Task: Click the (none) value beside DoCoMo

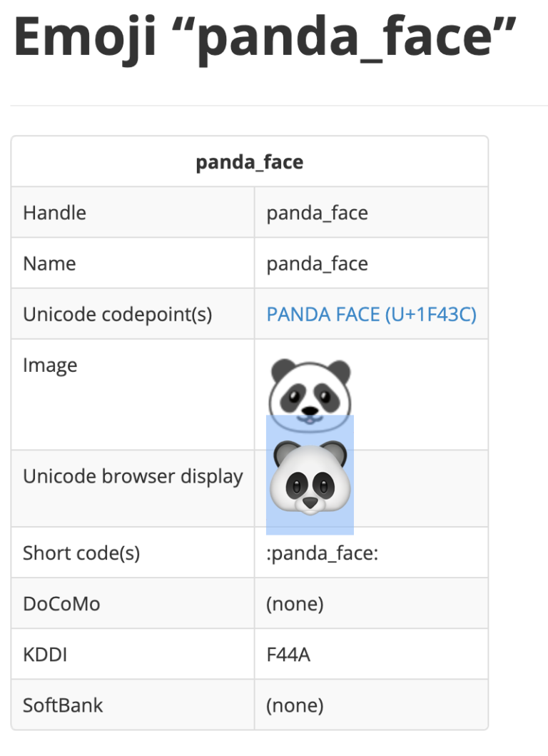Action: 295,604
